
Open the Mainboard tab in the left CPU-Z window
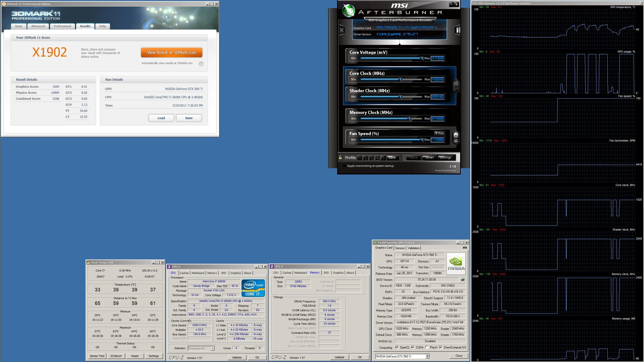[198, 273]
